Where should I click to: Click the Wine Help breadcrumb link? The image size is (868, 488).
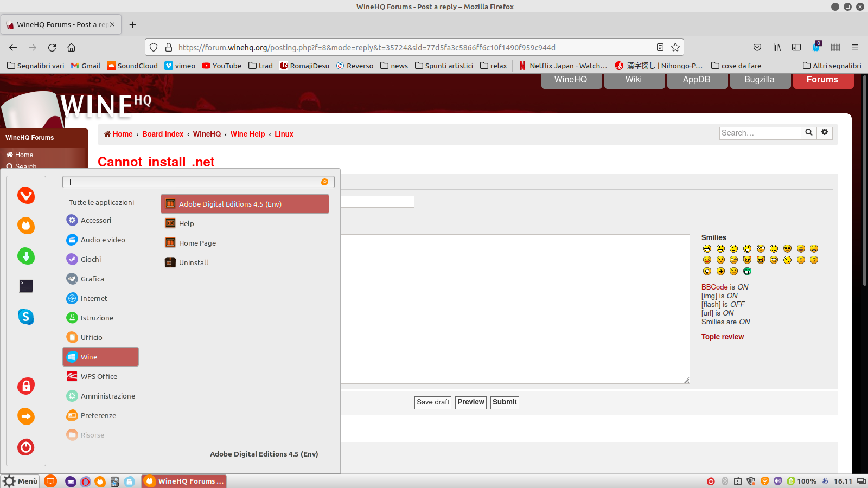pos(247,134)
